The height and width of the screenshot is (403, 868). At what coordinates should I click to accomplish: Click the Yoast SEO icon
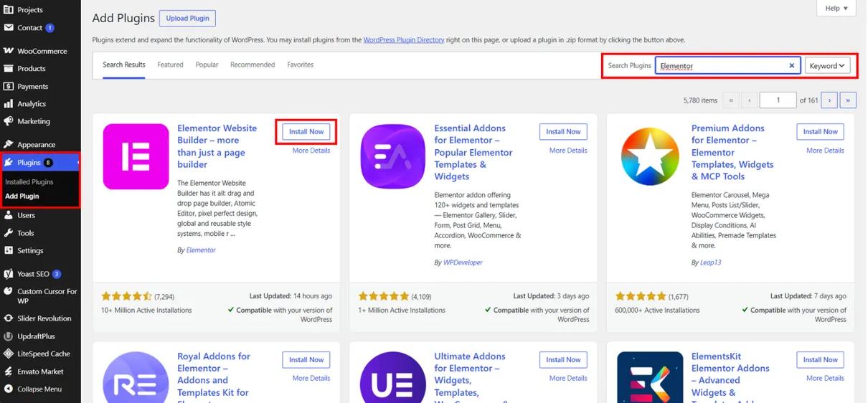point(9,274)
